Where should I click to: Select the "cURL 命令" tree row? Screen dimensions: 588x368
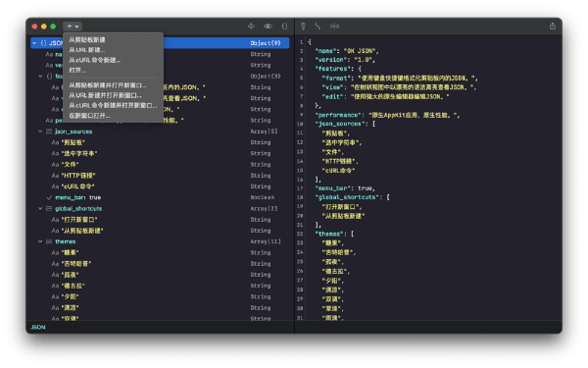[x=160, y=186]
